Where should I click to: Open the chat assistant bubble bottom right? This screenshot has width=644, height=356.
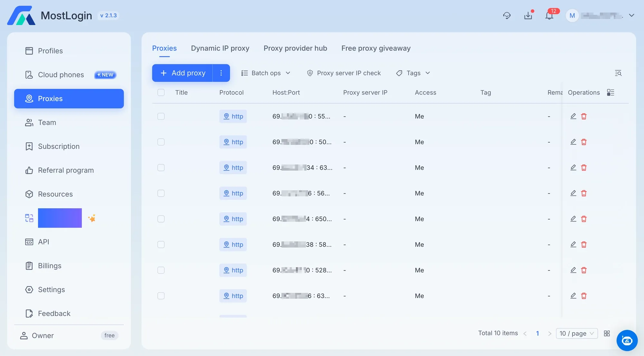coord(627,340)
